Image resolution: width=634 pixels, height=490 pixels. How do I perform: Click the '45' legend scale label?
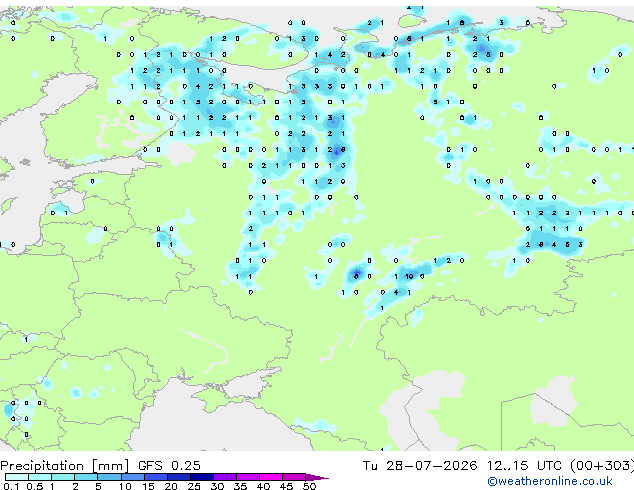point(286,486)
